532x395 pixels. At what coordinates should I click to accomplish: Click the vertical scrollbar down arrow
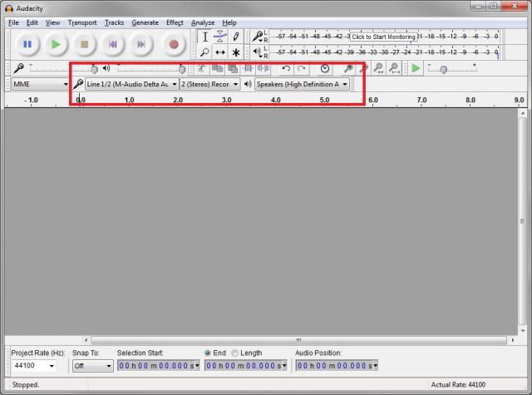point(523,331)
